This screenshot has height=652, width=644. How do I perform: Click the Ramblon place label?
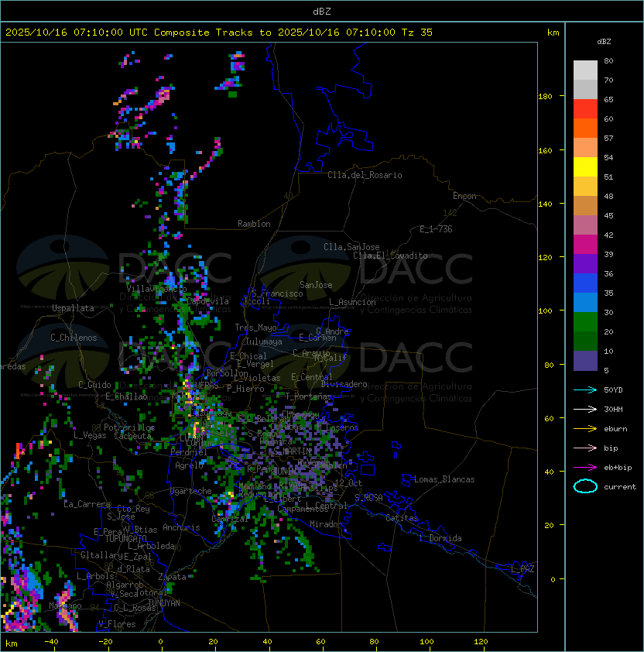pos(254,224)
